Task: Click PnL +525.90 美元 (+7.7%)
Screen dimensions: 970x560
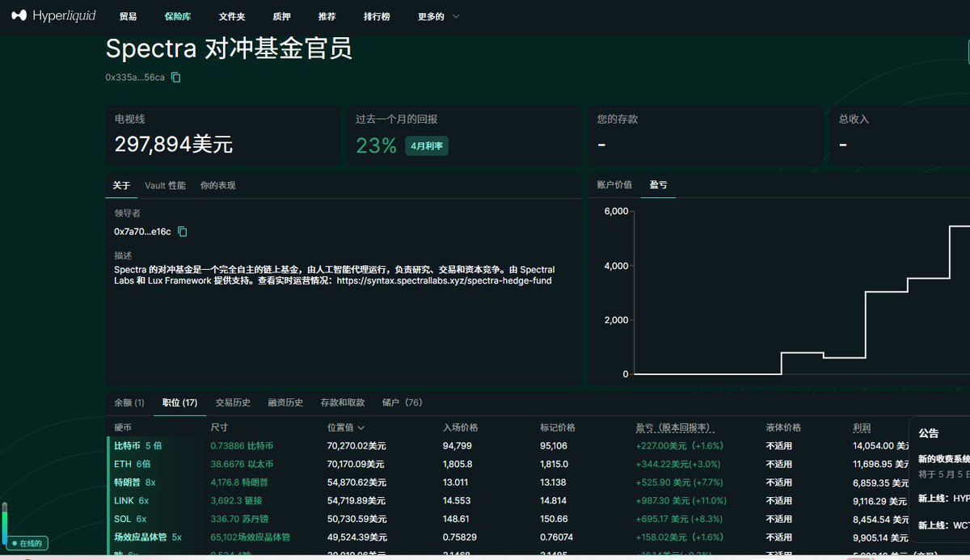Action: [x=679, y=482]
